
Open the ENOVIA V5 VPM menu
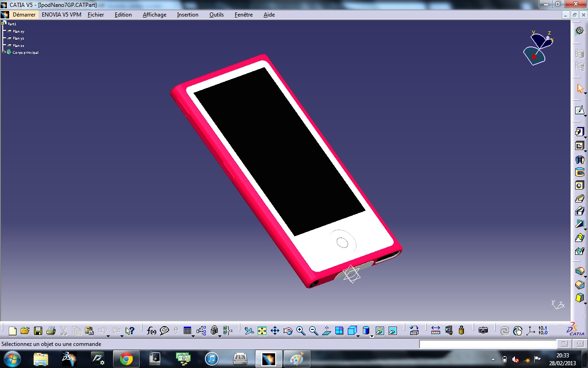click(x=62, y=15)
